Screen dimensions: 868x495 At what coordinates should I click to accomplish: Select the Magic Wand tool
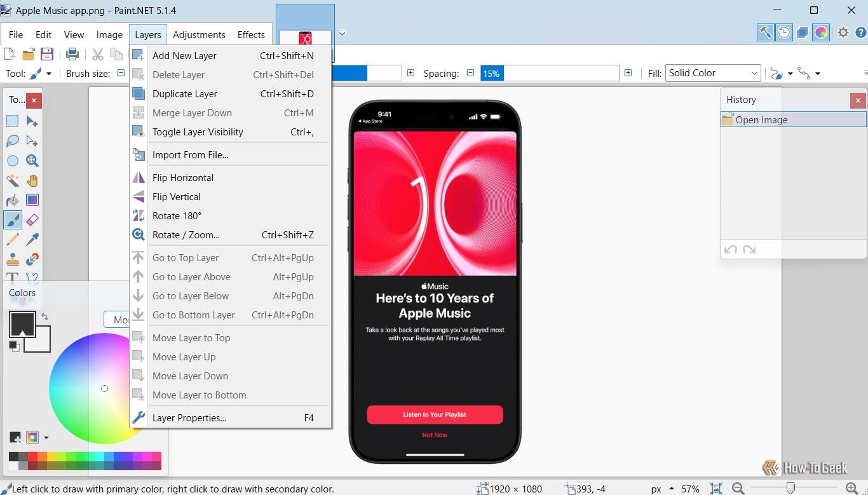pyautogui.click(x=12, y=180)
